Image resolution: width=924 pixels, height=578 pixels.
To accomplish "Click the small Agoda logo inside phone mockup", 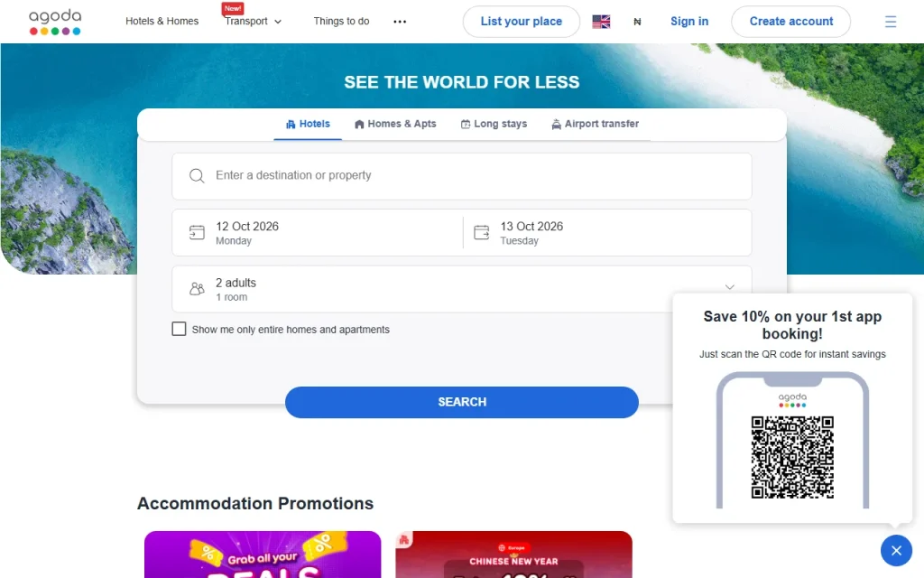I will [x=792, y=400].
